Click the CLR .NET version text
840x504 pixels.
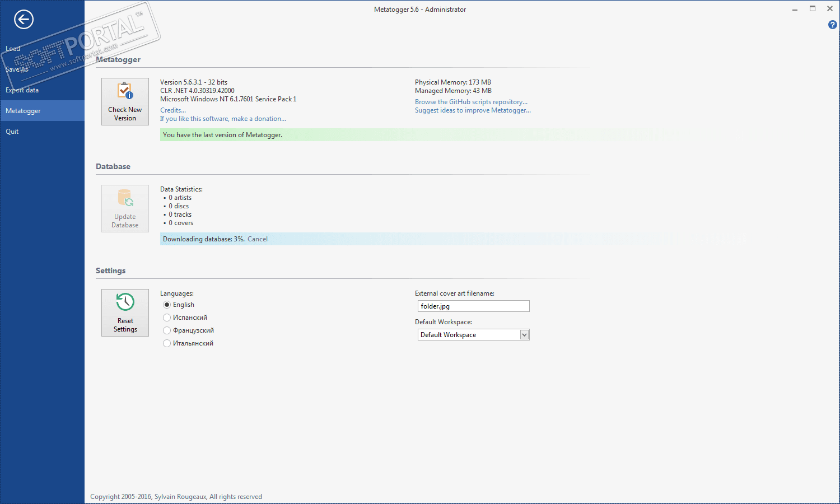(x=197, y=91)
